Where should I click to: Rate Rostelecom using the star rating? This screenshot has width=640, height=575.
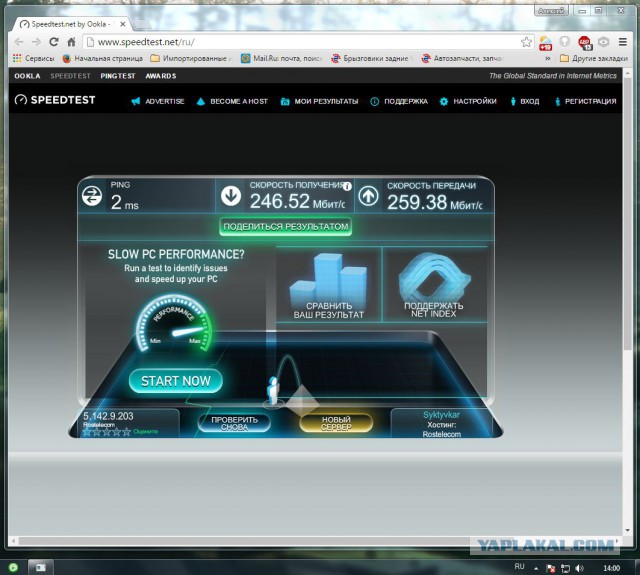pos(107,432)
